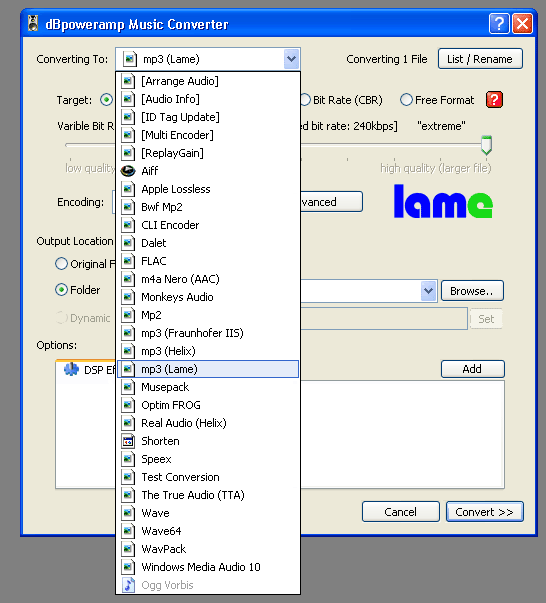Viewport: 546px width, 603px height.
Task: Collapse the Converting To dropdown arrow
Action: pos(291,59)
